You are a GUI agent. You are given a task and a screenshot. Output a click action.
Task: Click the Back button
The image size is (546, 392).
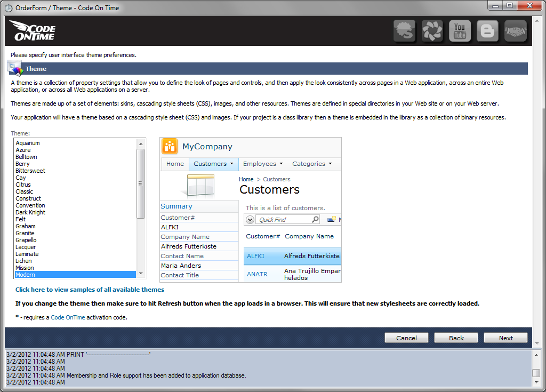(456, 338)
